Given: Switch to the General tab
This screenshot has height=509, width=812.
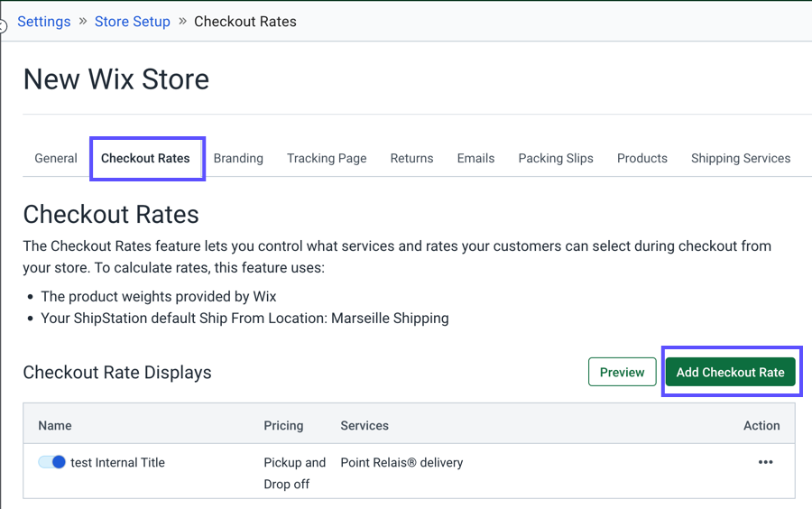Looking at the screenshot, I should 56,158.
